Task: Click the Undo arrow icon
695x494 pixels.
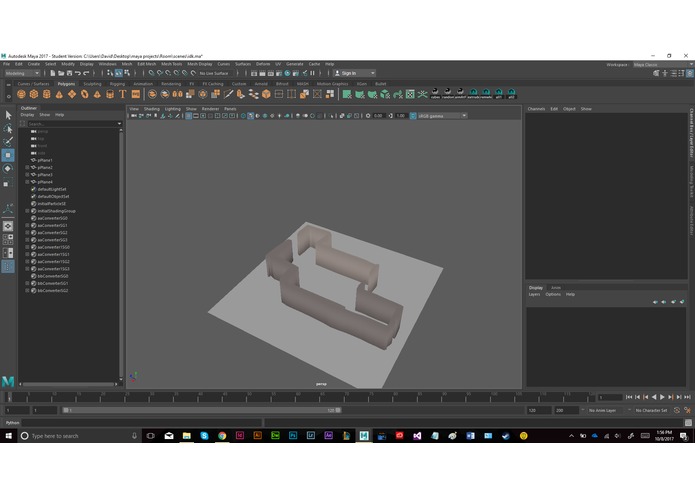Action: point(78,73)
